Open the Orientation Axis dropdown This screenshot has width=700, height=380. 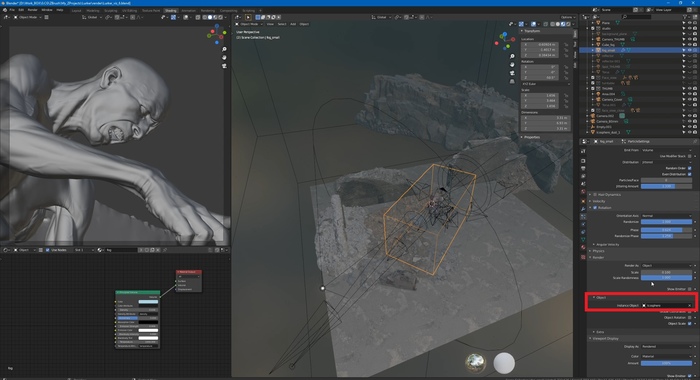pyautogui.click(x=667, y=216)
